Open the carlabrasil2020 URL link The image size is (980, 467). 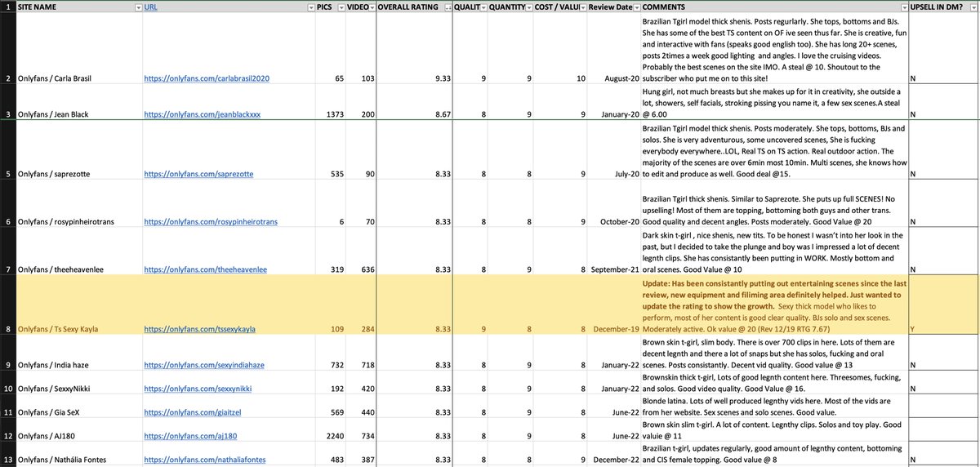coord(207,78)
